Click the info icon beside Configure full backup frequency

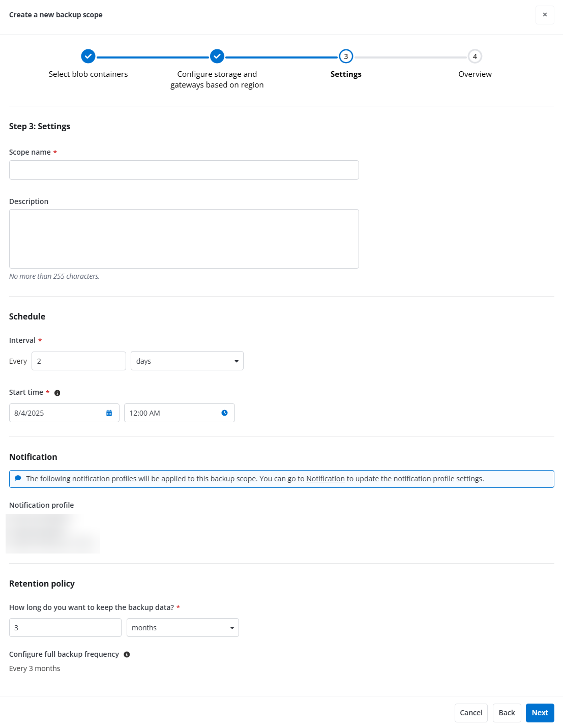coord(127,654)
